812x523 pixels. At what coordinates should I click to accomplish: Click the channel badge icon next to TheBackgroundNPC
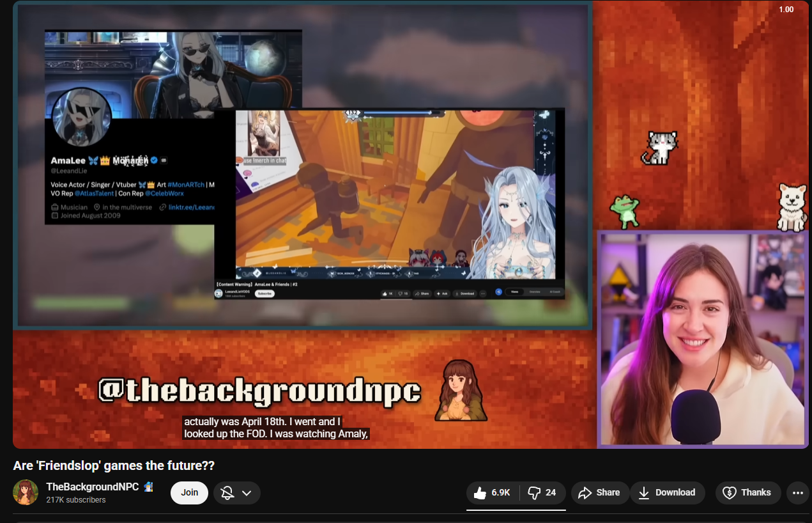coord(148,487)
